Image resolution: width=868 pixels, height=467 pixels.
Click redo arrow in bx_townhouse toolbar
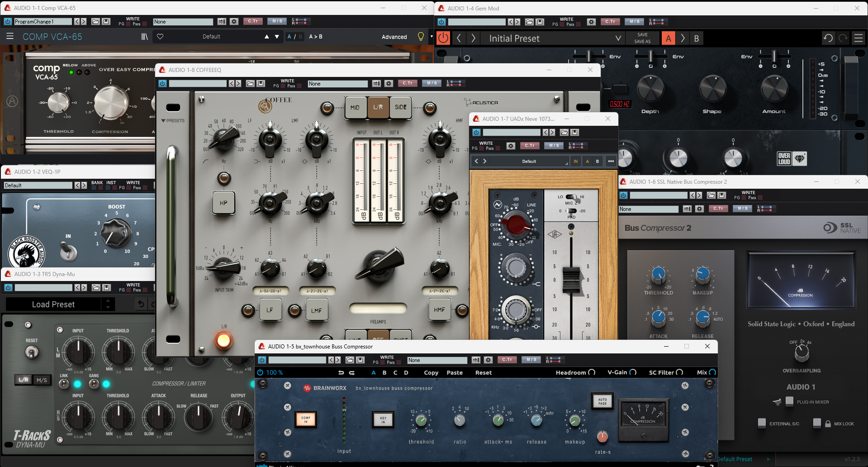[351, 373]
